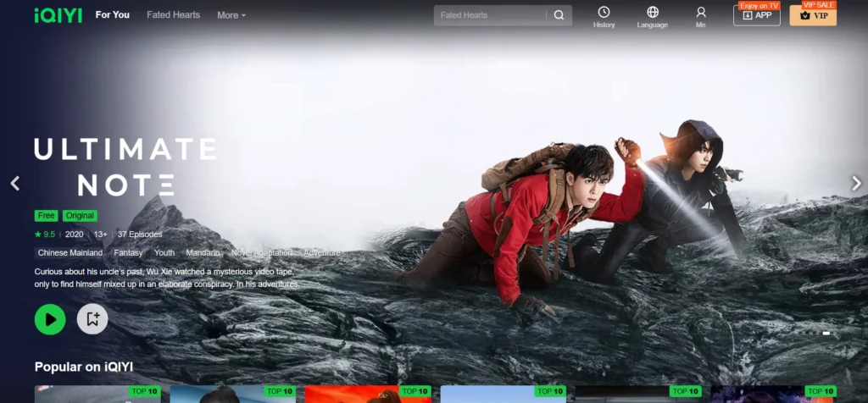The width and height of the screenshot is (868, 403).
Task: Switch to the For You tab
Action: point(113,15)
